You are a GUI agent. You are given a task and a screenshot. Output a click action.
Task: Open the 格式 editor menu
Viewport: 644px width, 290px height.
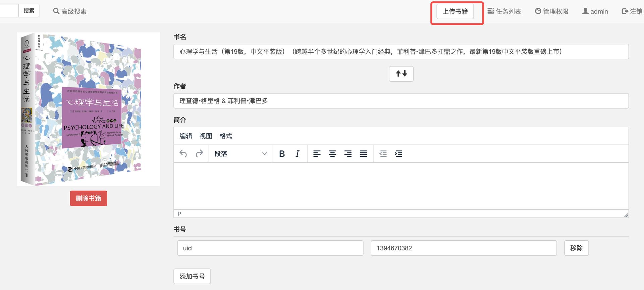point(226,136)
